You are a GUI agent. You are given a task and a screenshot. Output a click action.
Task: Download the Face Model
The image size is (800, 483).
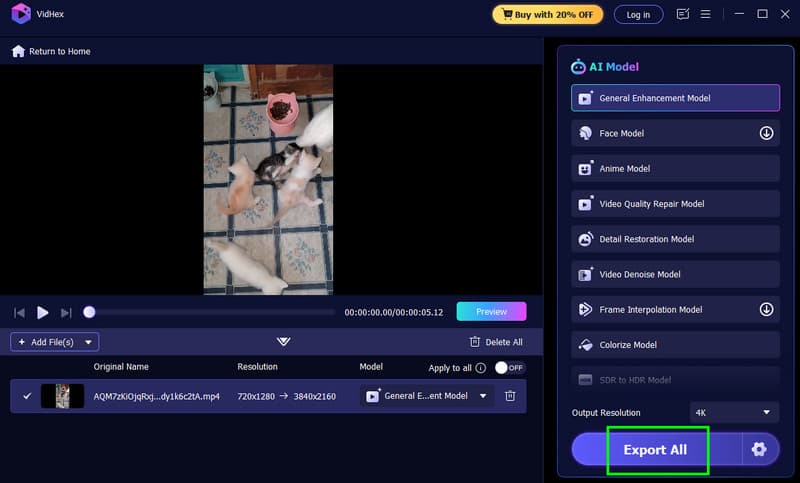(x=766, y=133)
